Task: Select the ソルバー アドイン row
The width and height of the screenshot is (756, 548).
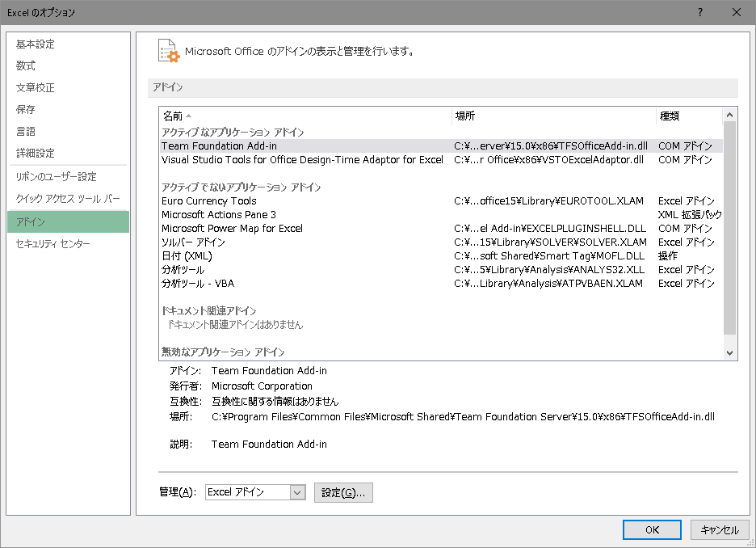Action: point(441,242)
